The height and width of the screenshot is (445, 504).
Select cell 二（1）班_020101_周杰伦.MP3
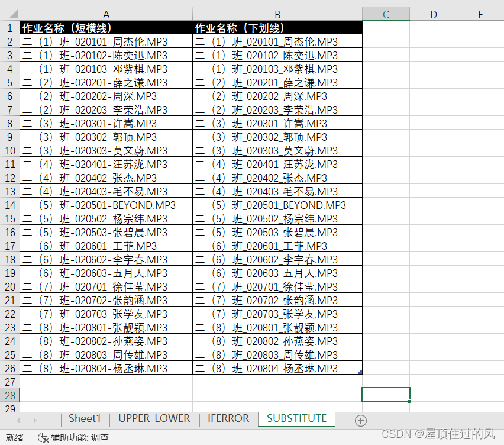[277, 41]
